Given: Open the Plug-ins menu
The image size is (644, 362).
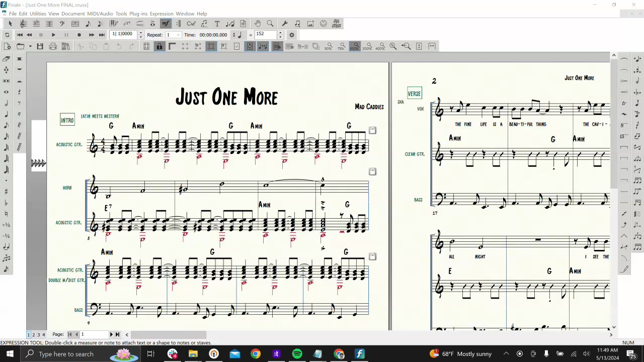Looking at the screenshot, I should tap(138, 14).
